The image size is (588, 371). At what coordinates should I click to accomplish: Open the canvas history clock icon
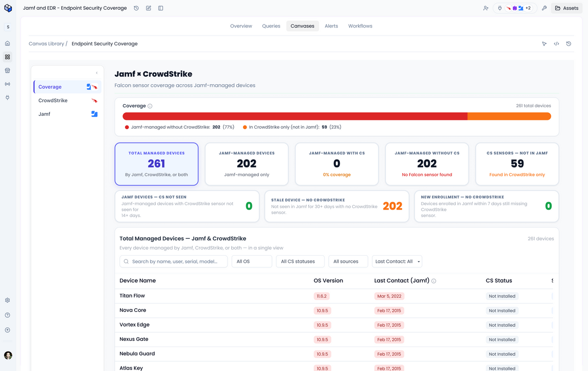pyautogui.click(x=569, y=44)
